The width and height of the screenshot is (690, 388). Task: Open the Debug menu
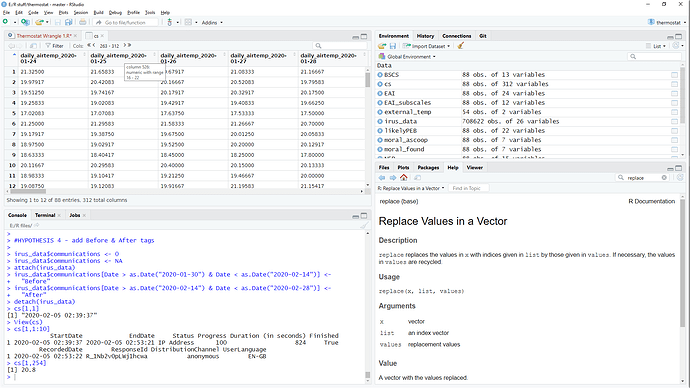[115, 13]
